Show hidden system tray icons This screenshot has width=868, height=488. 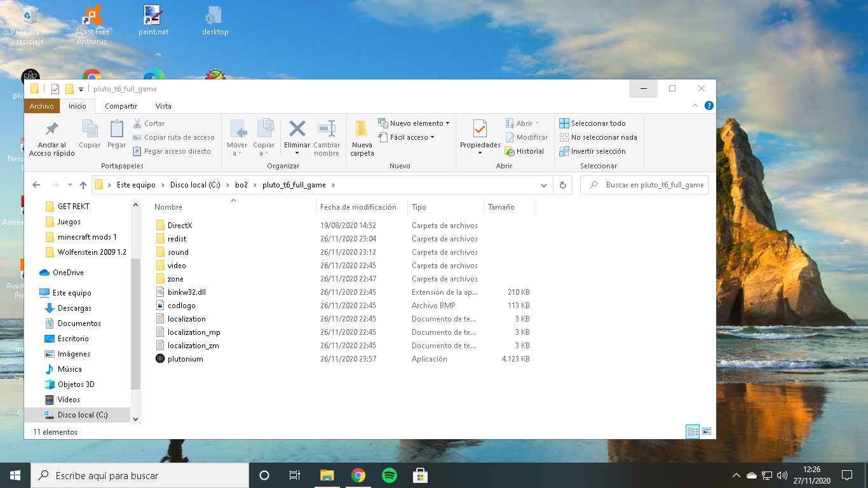736,475
